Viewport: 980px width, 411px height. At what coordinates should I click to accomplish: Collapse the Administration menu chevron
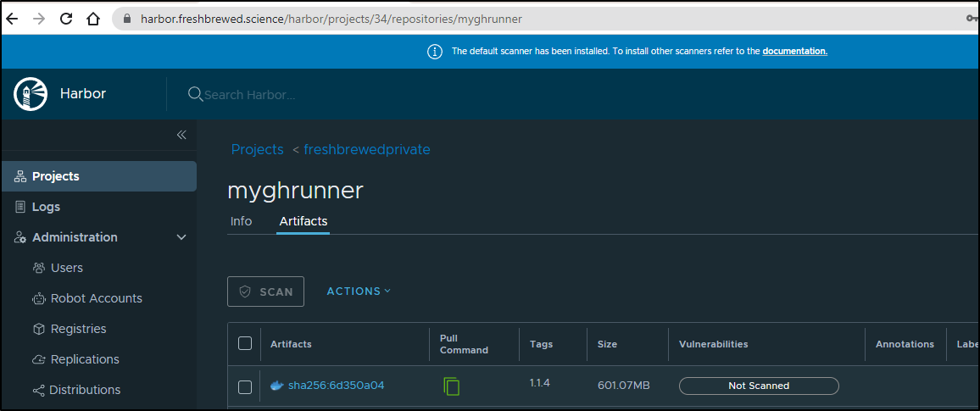tap(181, 237)
